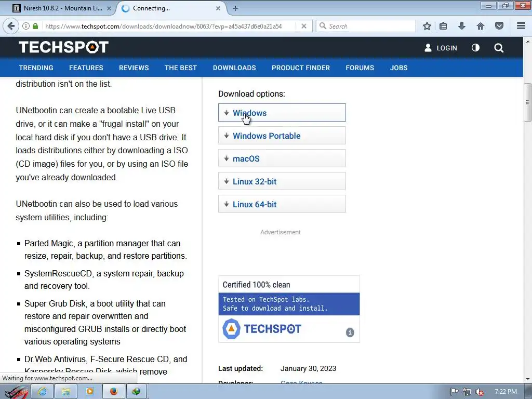
Task: Open the Windows Start button
Action: tap(16, 392)
